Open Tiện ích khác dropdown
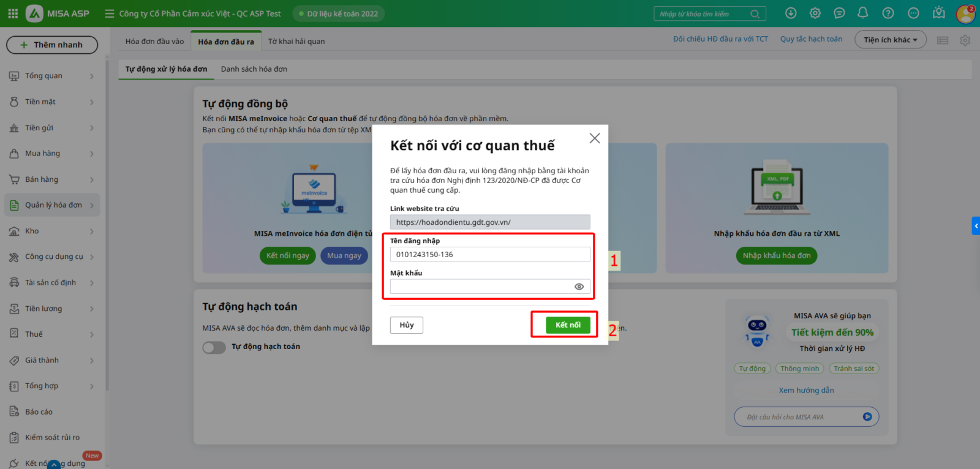Image resolution: width=980 pixels, height=469 pixels. pos(891,40)
